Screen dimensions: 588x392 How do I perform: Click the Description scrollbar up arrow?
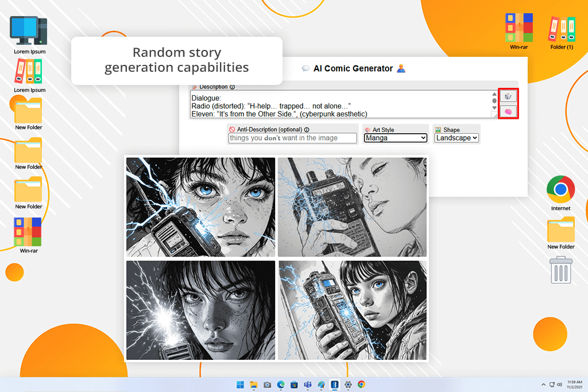click(494, 94)
